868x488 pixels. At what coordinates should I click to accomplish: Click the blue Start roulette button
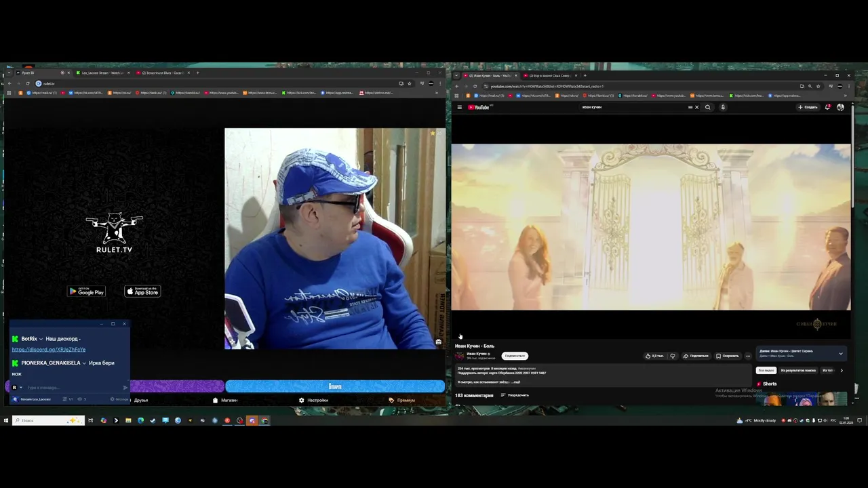tap(335, 386)
